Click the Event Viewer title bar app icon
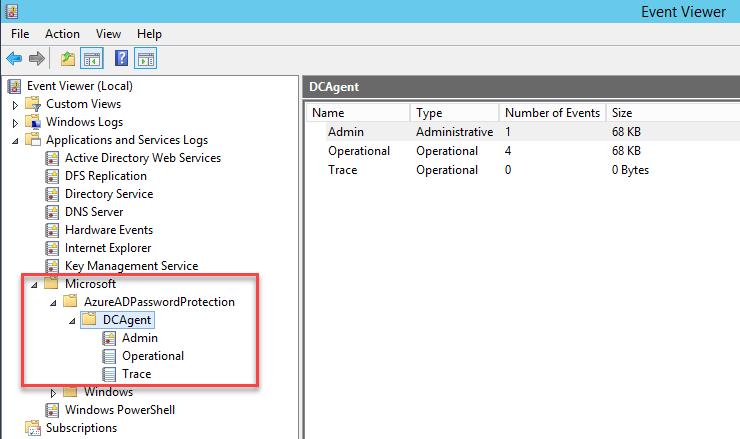This screenshot has height=439, width=740. [11, 11]
